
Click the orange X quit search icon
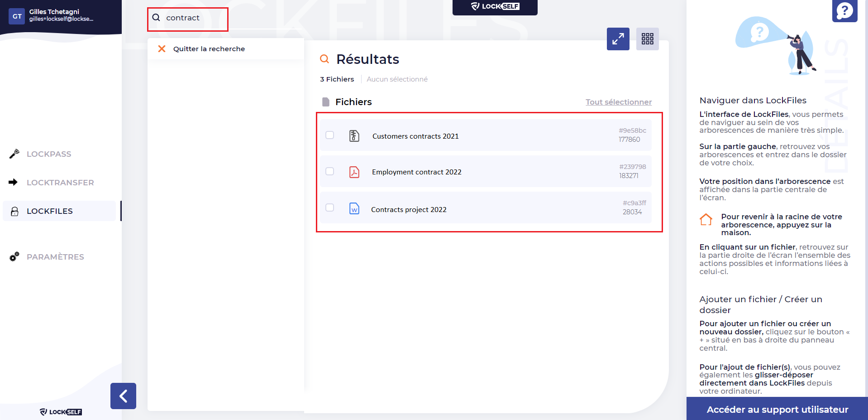(162, 49)
